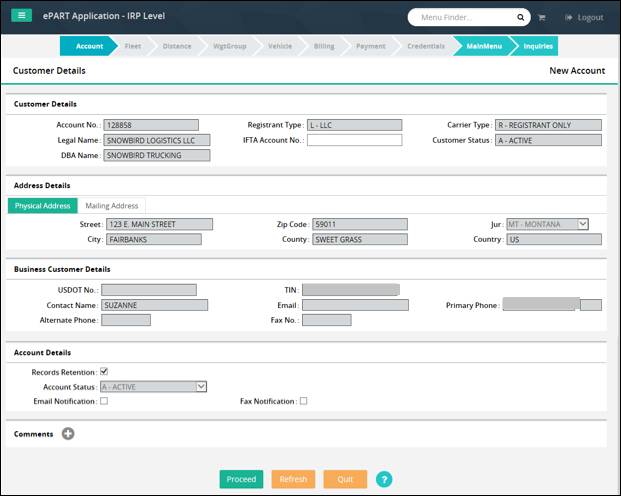Viewport: 621px width, 496px height.
Task: Enable the Email Notification checkbox
Action: pyautogui.click(x=104, y=401)
